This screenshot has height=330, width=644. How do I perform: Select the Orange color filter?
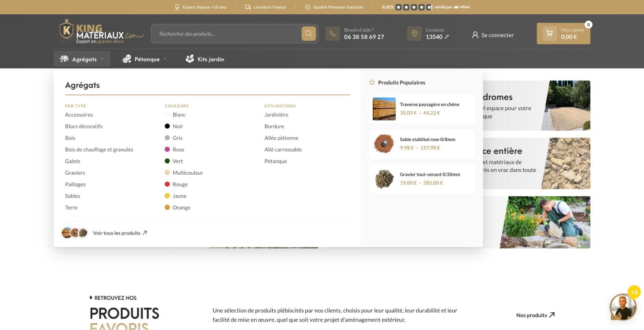[177, 208]
